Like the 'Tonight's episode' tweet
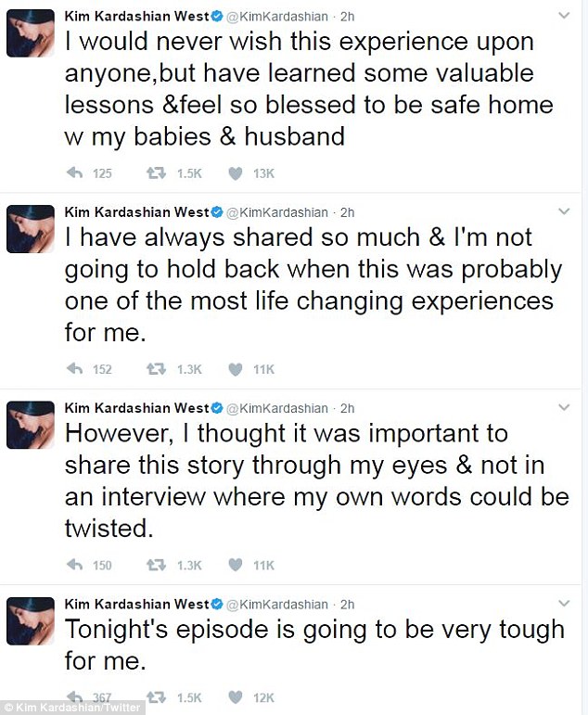This screenshot has width=588, height=715. pyautogui.click(x=236, y=697)
